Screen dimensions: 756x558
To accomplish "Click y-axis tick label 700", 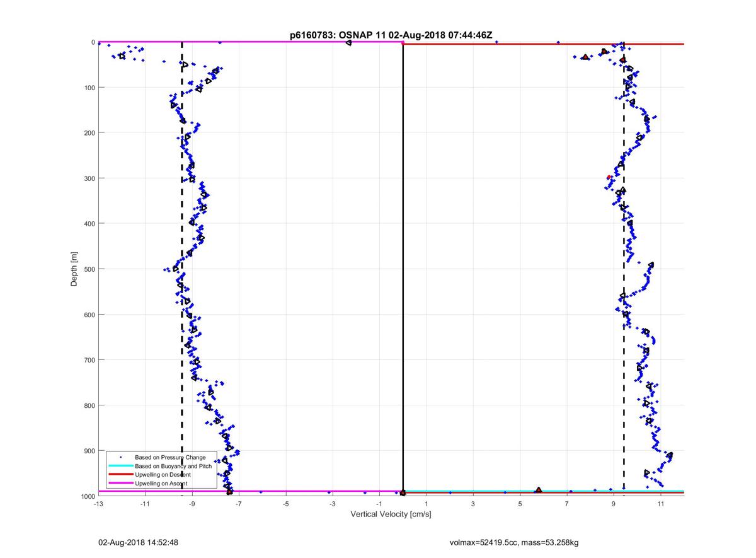I will (x=89, y=360).
